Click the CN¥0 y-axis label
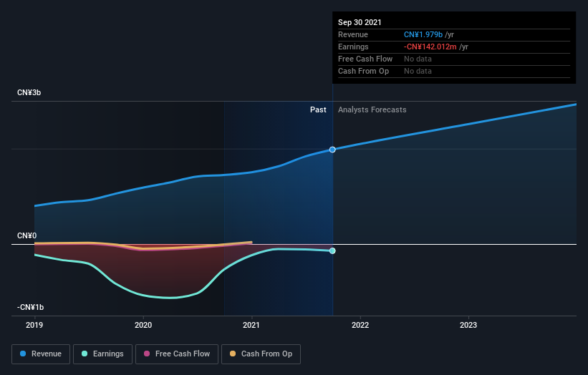 [x=27, y=235]
